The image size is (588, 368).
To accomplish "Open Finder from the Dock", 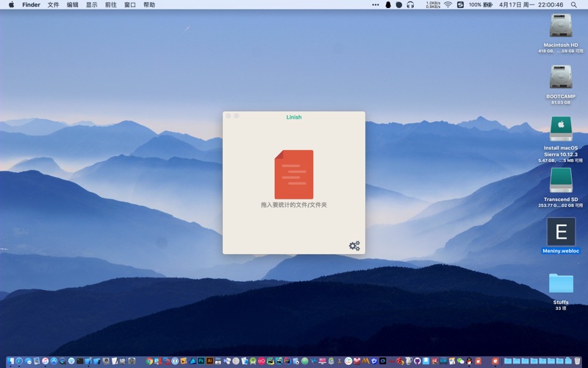I will (10, 361).
